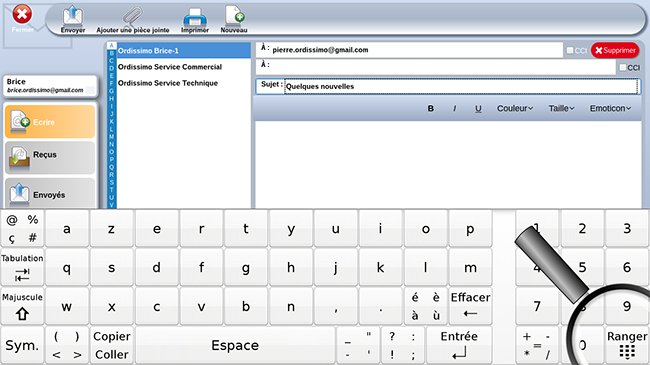
Task: Tap the letter w key
Action: (x=67, y=307)
